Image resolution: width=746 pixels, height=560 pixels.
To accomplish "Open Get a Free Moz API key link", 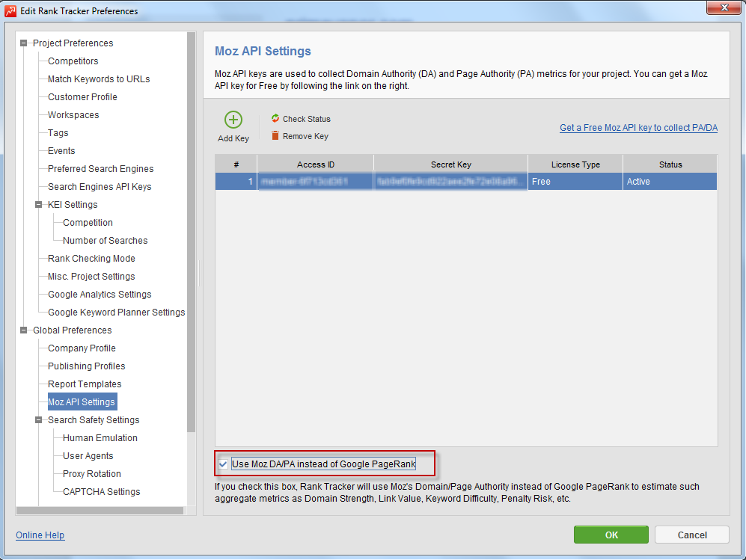I will (x=638, y=128).
